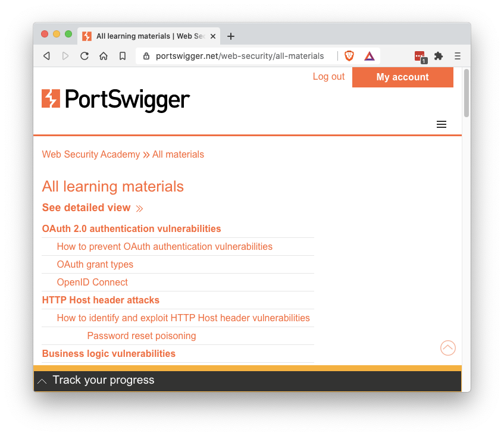
Task: Open How to identify and exploit HTTP Host header vulnerabilities
Action: pyautogui.click(x=183, y=318)
